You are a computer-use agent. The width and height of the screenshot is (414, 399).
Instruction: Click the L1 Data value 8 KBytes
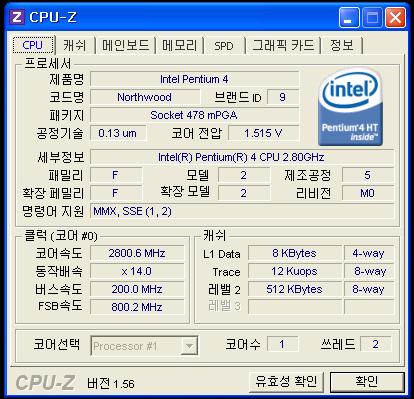point(295,253)
